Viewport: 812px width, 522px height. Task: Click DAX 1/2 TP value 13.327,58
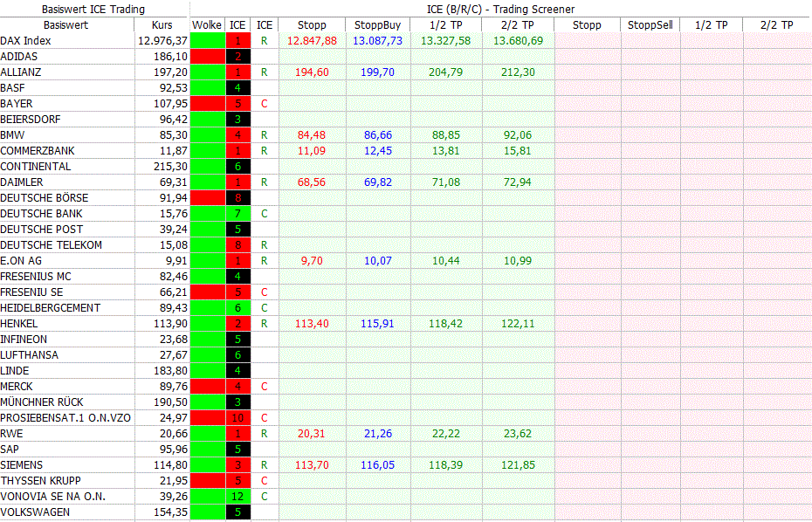click(445, 40)
